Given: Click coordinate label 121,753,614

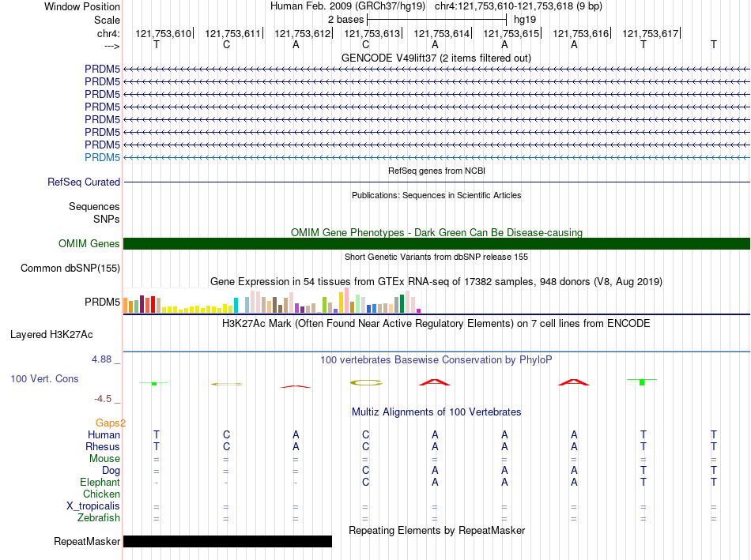Looking at the screenshot, I should [442, 33].
